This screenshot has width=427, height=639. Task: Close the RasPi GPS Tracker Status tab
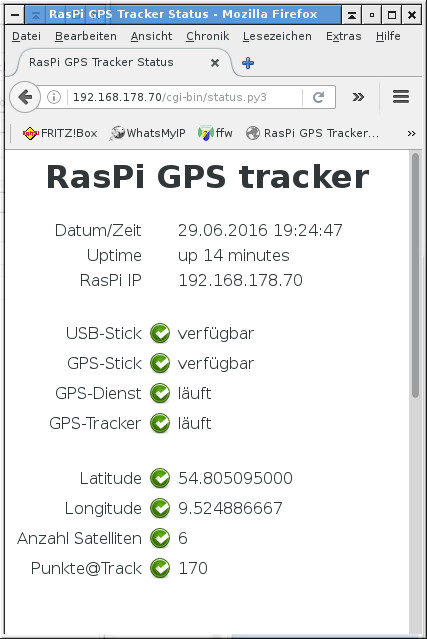point(215,62)
